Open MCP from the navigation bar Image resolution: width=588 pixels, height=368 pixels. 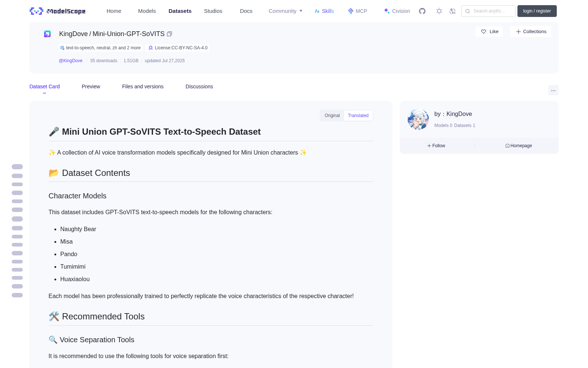tap(357, 11)
